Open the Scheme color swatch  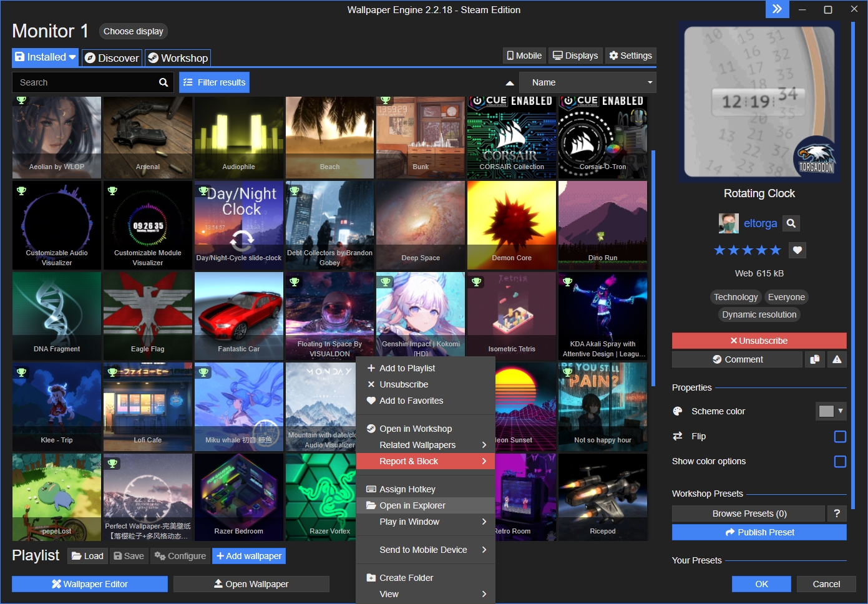831,411
